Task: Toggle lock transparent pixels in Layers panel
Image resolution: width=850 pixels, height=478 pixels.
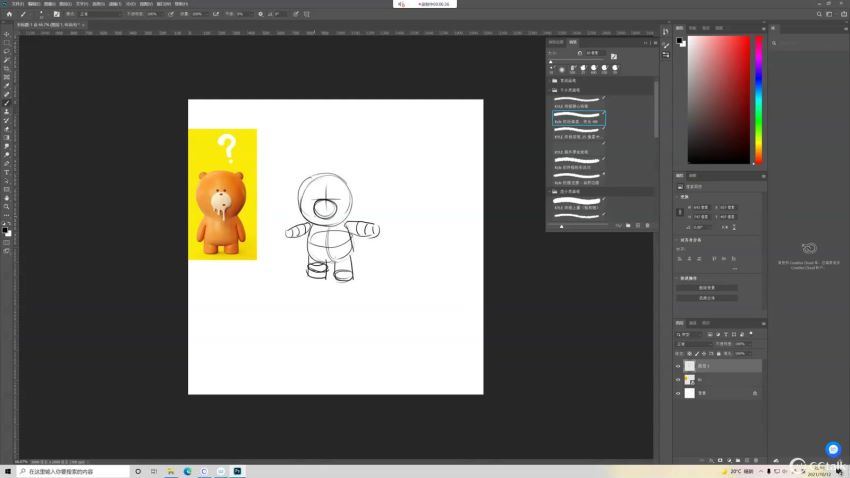Action: [690, 354]
